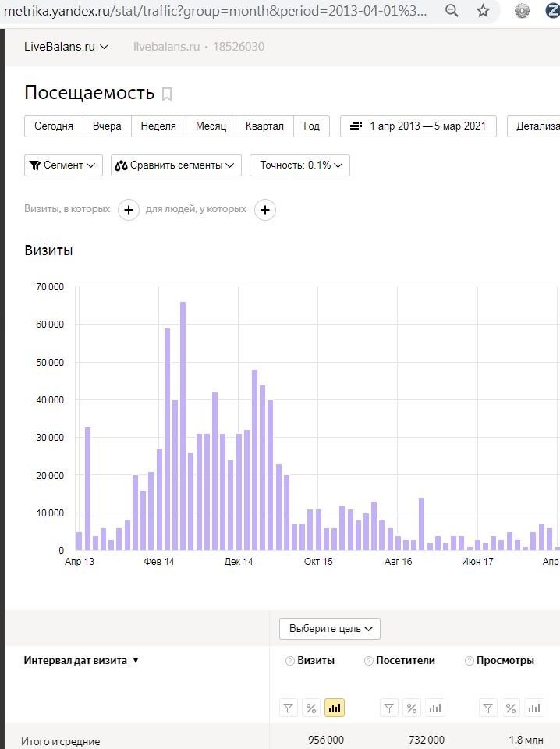This screenshot has width=560, height=749.
Task: Open help tooltip for Просмотры column
Action: click(469, 661)
